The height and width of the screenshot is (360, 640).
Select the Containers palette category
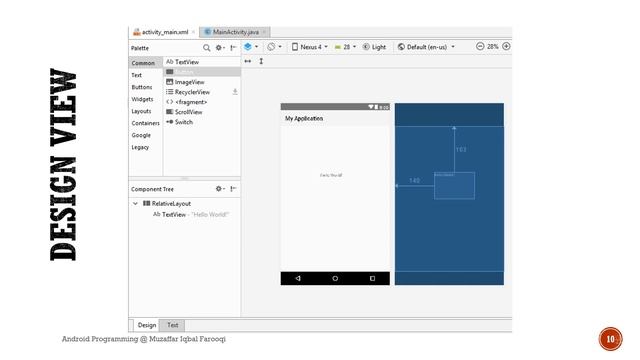(x=145, y=123)
